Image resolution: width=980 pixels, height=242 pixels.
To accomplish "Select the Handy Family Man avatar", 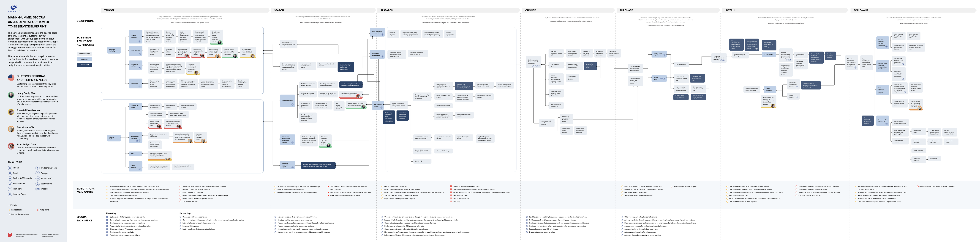I will (11, 95).
